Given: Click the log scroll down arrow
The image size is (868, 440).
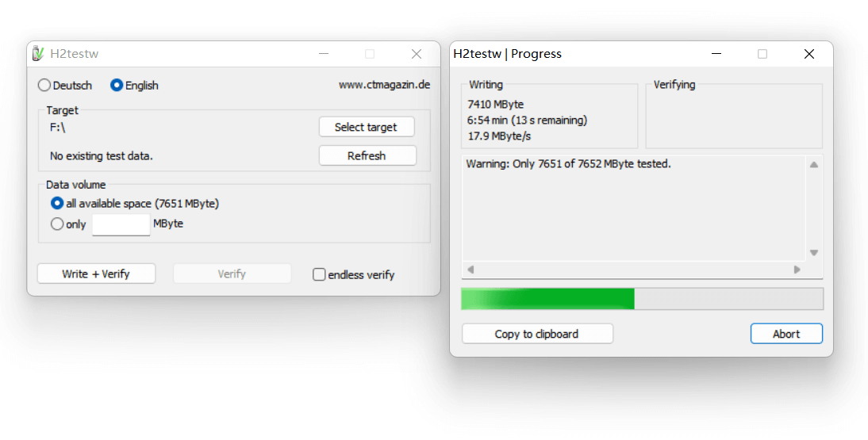Looking at the screenshot, I should click(x=814, y=252).
